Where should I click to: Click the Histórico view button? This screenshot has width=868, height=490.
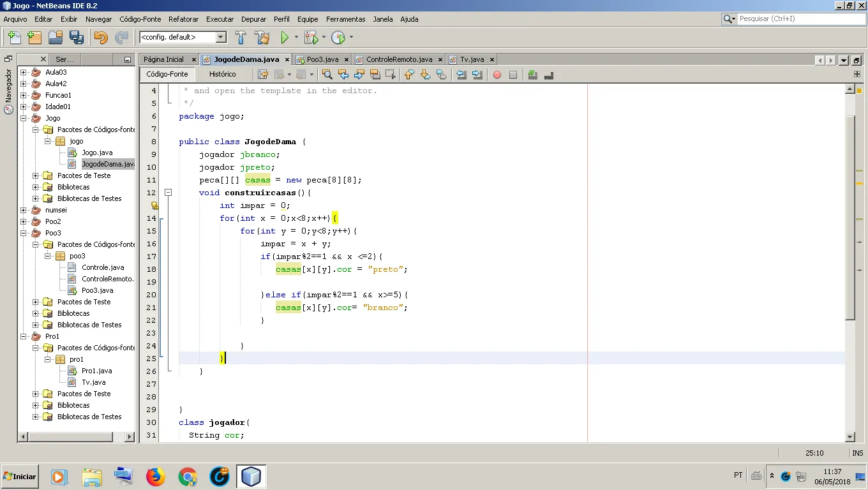pos(223,74)
